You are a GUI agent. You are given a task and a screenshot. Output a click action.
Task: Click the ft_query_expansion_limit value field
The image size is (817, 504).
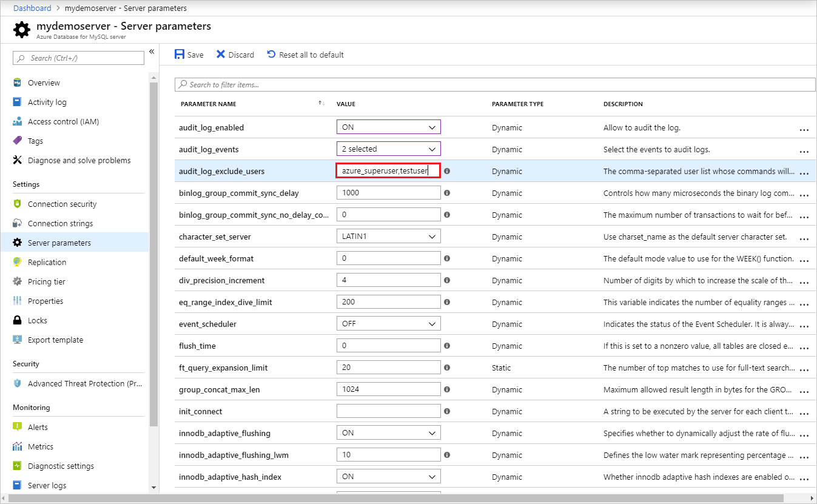389,367
